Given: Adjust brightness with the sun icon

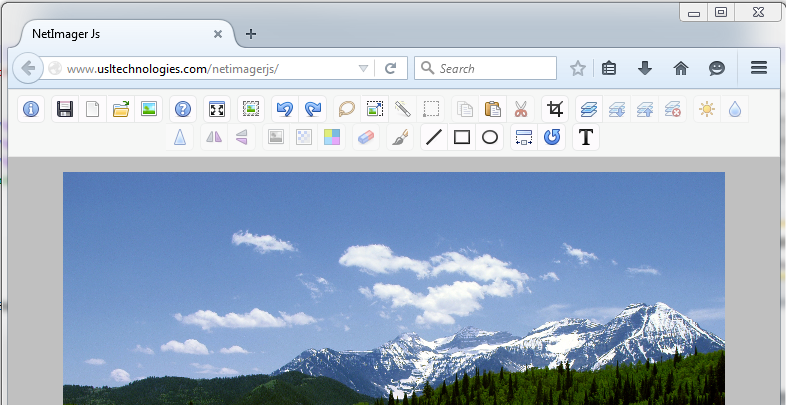Looking at the screenshot, I should tap(707, 109).
